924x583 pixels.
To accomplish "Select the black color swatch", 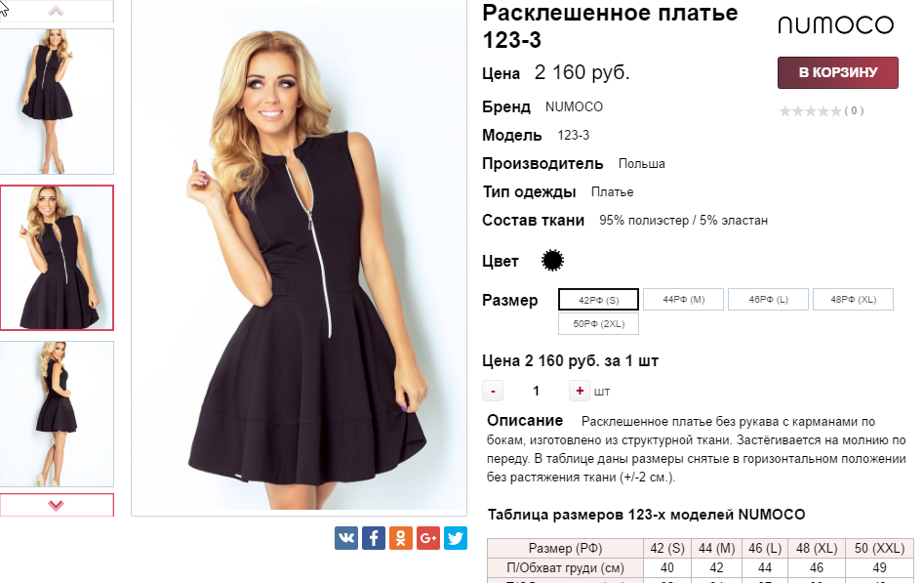I will tap(553, 260).
